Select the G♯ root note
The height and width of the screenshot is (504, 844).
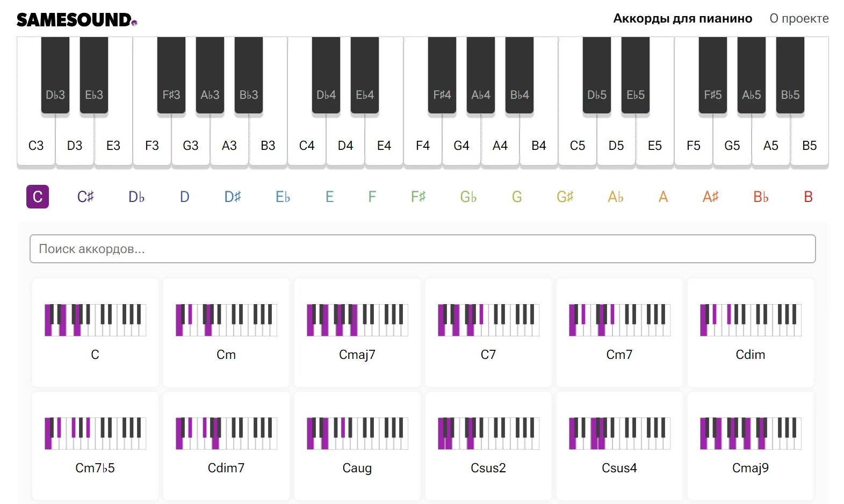pos(565,197)
